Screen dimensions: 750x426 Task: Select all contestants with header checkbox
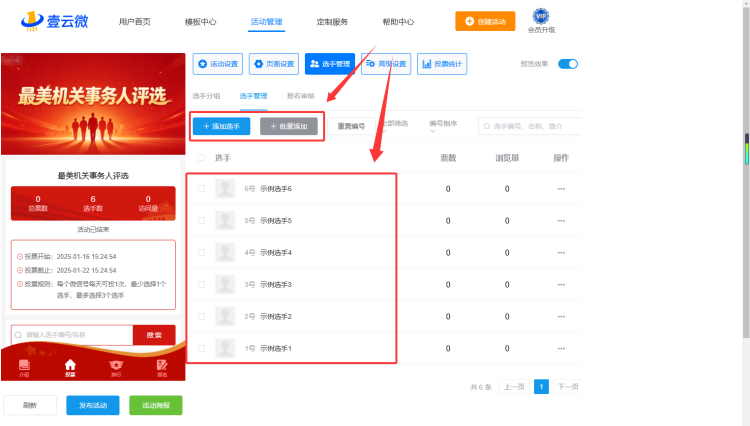pyautogui.click(x=201, y=157)
